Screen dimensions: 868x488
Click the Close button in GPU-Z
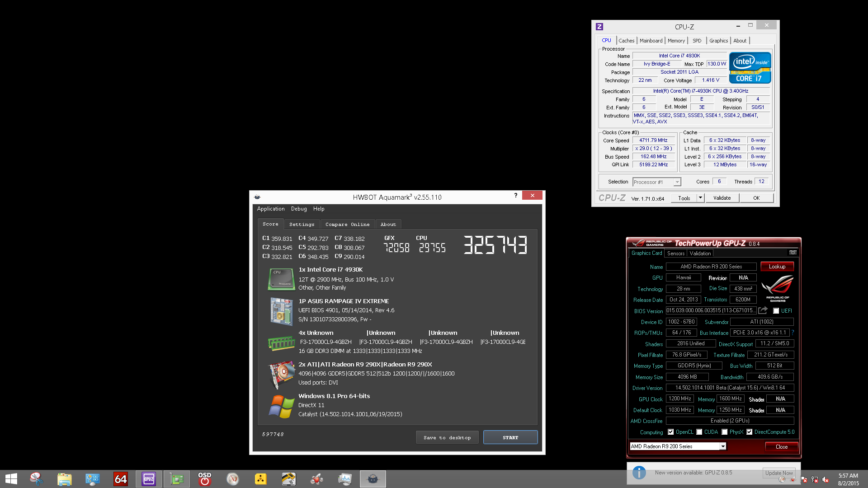tap(782, 446)
